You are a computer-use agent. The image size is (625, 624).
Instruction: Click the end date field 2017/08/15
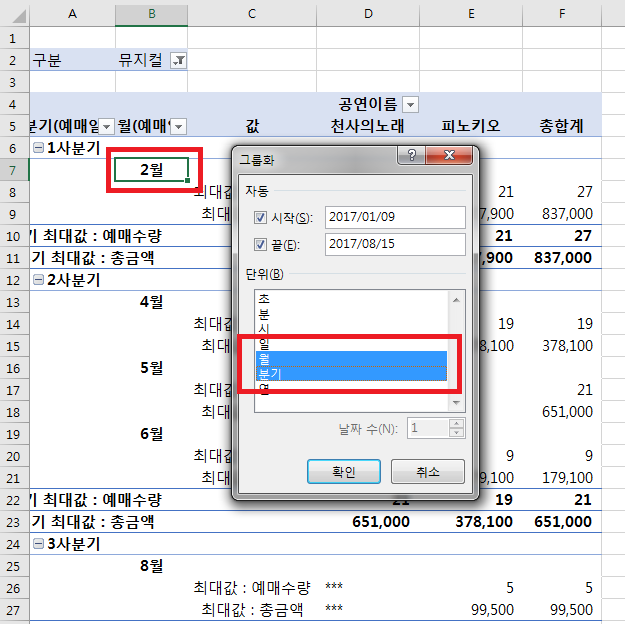coord(394,245)
